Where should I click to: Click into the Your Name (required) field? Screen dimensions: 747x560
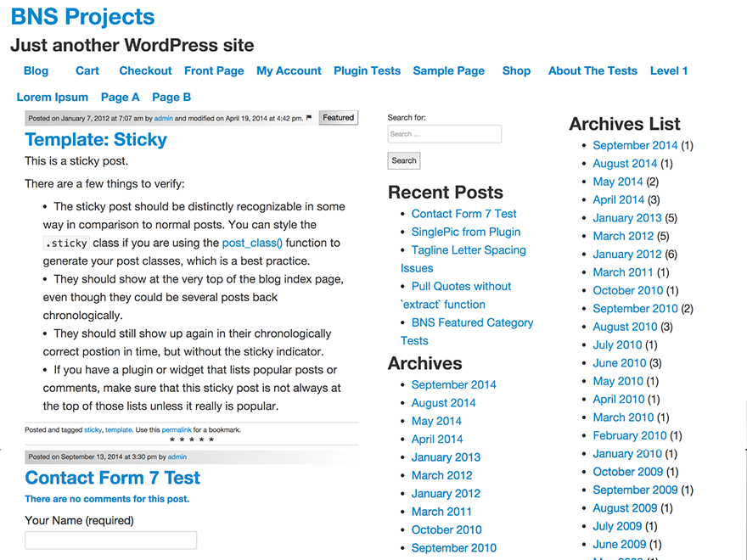pyautogui.click(x=110, y=540)
